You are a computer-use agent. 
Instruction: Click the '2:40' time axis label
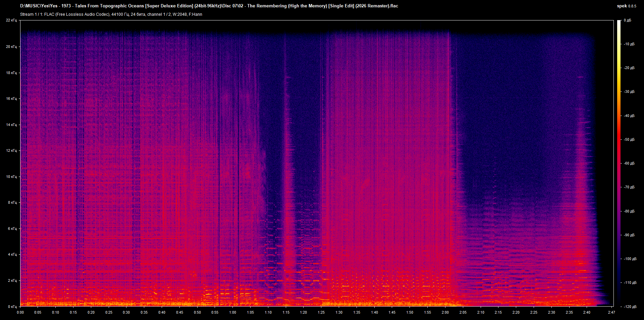click(587, 312)
